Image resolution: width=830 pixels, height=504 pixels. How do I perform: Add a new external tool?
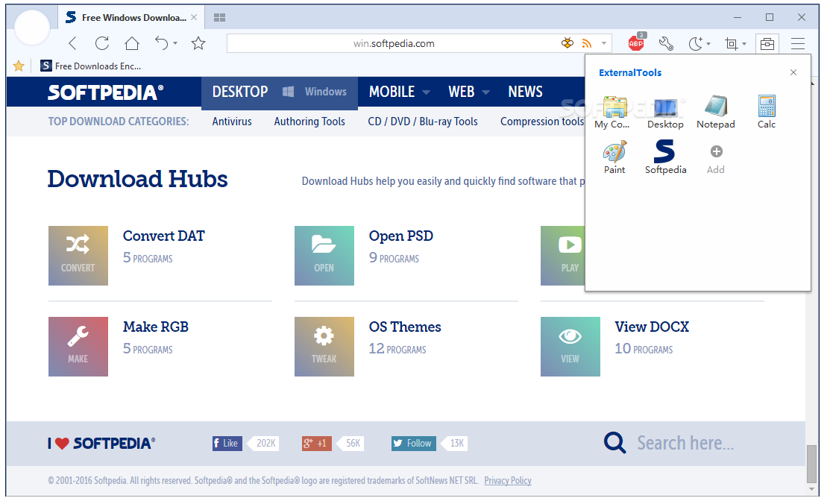pos(716,159)
